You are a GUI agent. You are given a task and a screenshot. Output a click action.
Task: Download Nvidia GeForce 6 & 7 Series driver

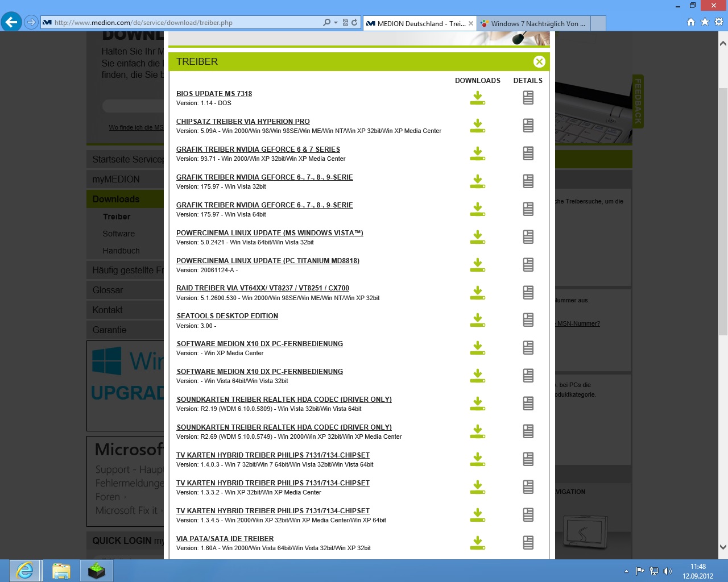(x=478, y=154)
